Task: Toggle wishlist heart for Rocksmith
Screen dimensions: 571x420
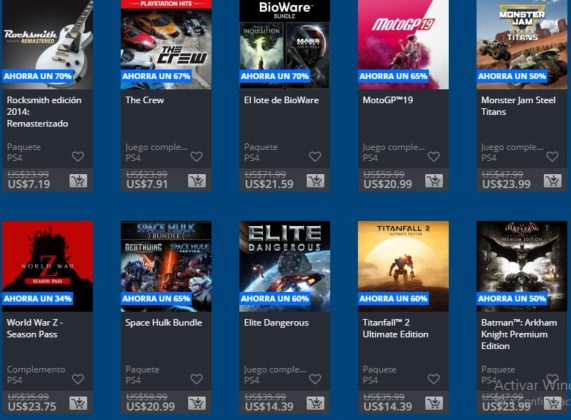Action: pyautogui.click(x=78, y=157)
